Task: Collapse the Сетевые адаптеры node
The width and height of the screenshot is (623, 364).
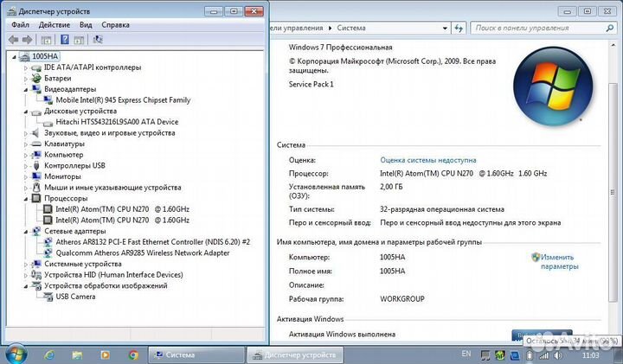Action: pyautogui.click(x=26, y=232)
